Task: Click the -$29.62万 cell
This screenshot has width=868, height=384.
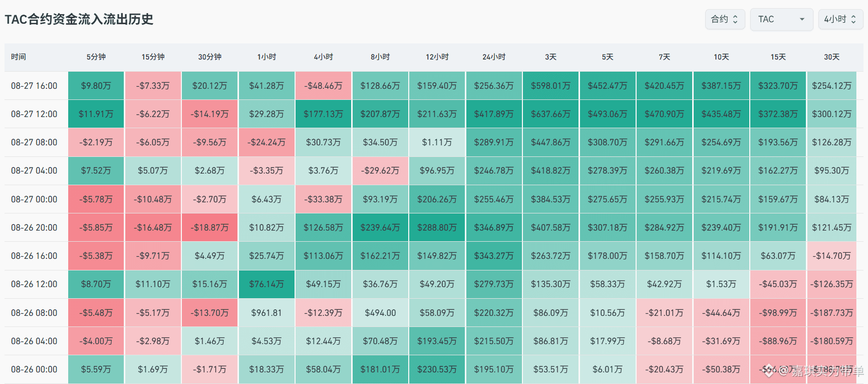Action: tap(380, 171)
